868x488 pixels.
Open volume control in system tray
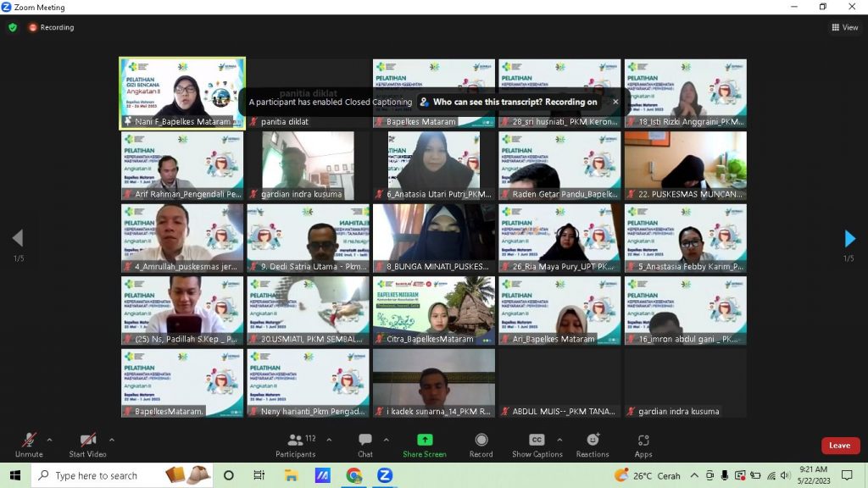[x=785, y=475]
